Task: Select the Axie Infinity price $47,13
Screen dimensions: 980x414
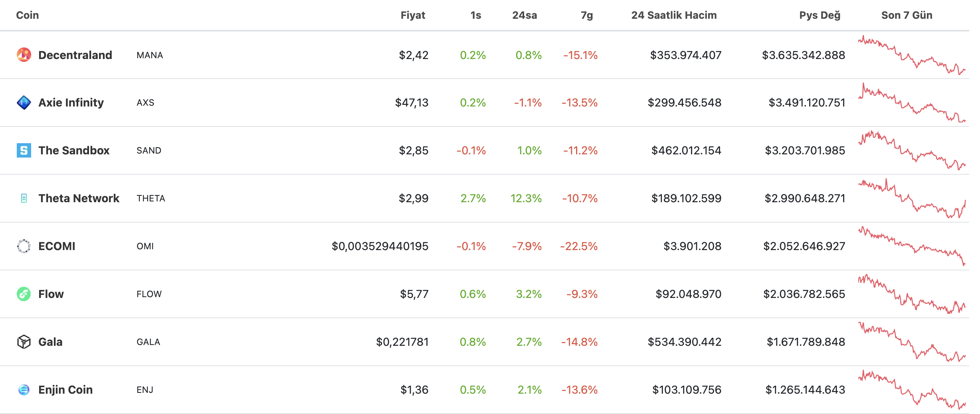Action: pyautogui.click(x=412, y=103)
